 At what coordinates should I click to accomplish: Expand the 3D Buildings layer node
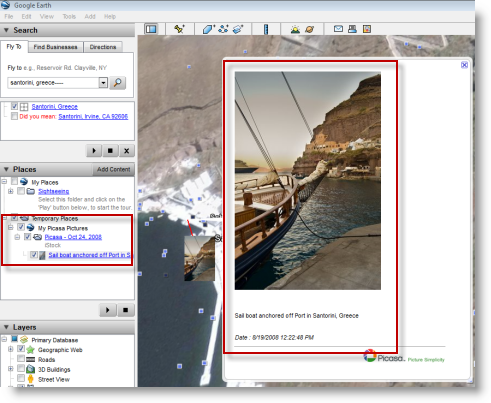click(11, 369)
